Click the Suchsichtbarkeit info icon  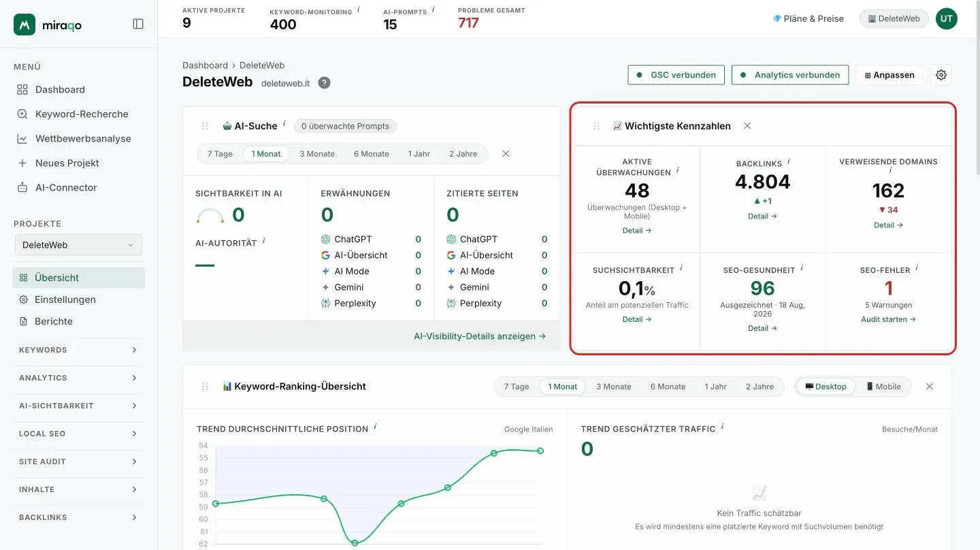(681, 268)
